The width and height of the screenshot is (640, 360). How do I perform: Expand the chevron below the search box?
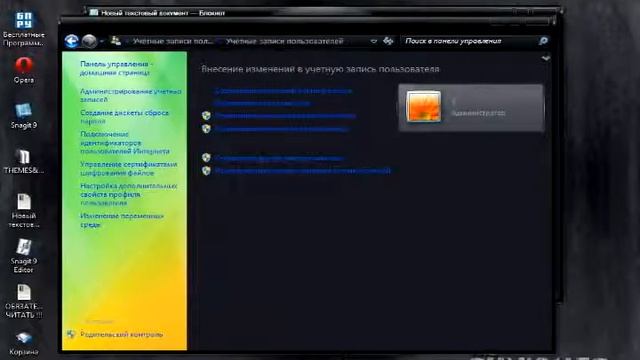[546, 58]
